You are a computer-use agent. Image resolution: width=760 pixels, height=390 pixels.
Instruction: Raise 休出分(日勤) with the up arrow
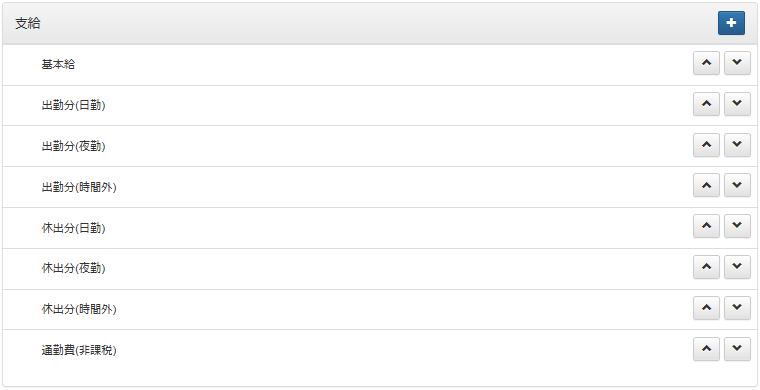pyautogui.click(x=706, y=226)
